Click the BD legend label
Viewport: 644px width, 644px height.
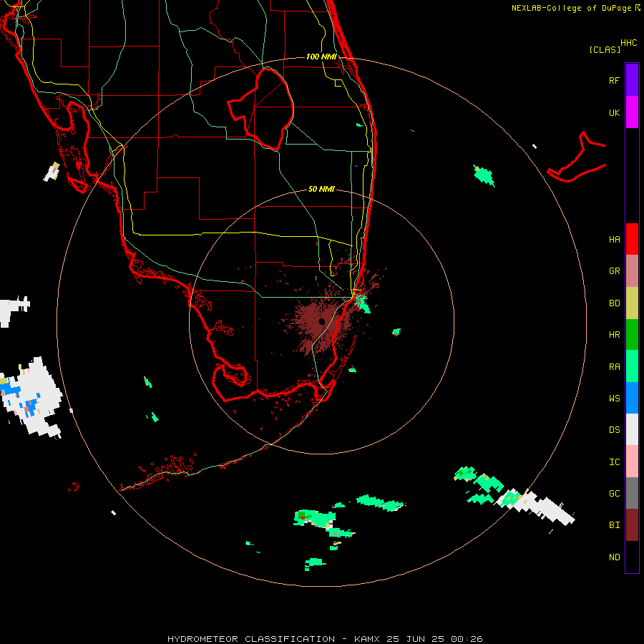pos(614,303)
